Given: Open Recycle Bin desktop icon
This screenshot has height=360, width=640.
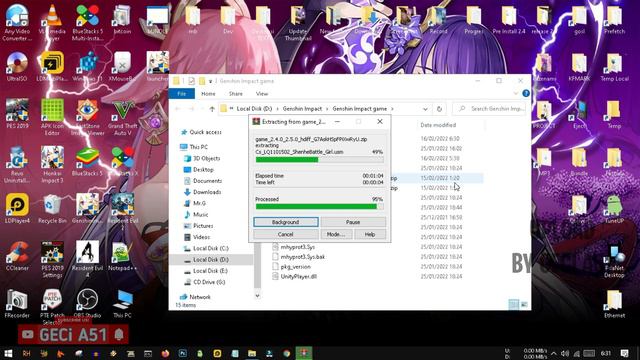Looking at the screenshot, I should point(52,209).
